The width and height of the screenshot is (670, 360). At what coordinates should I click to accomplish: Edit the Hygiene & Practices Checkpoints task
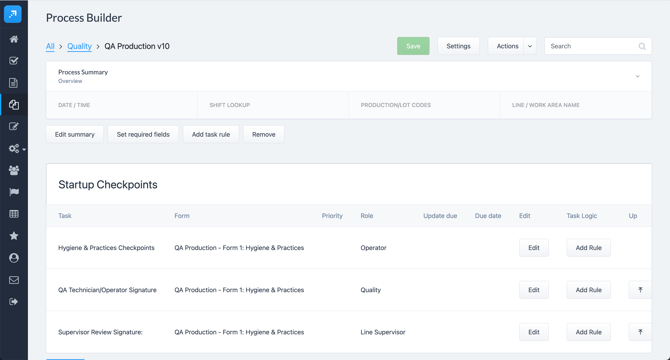[x=534, y=248]
